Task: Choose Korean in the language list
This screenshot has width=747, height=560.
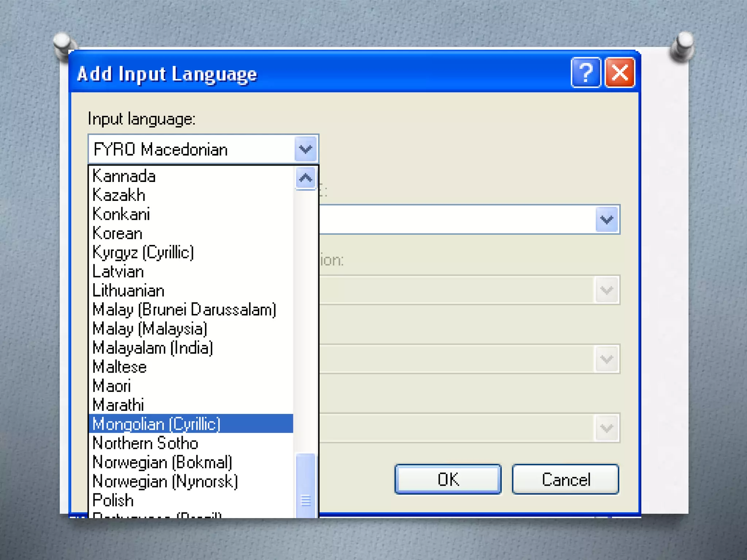Action: [x=117, y=233]
